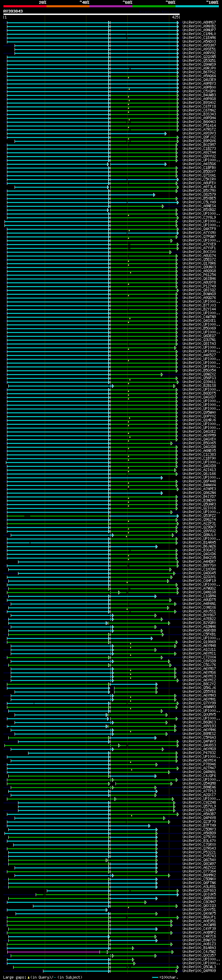Viewport: 222px width, 980px height.
Task: Select the label UniRef100_P61254
Action: [x=199, y=275]
